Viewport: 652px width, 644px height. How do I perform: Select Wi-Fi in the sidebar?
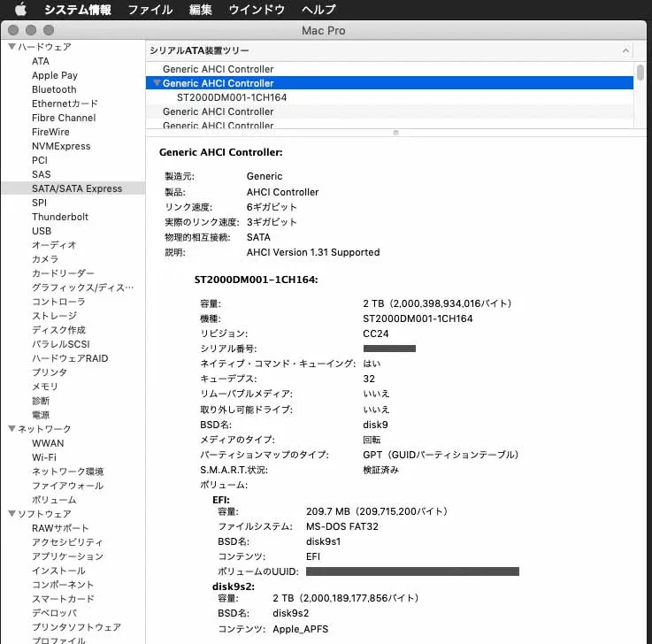point(44,457)
